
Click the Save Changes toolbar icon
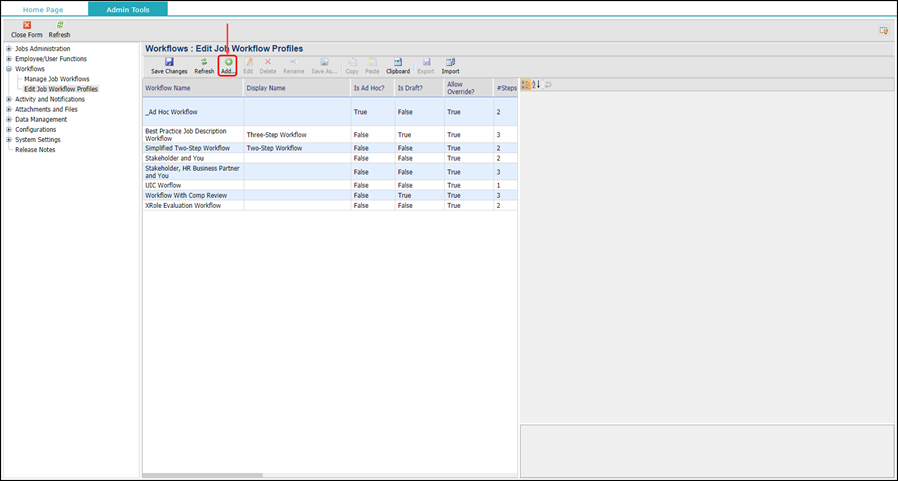coord(169,62)
